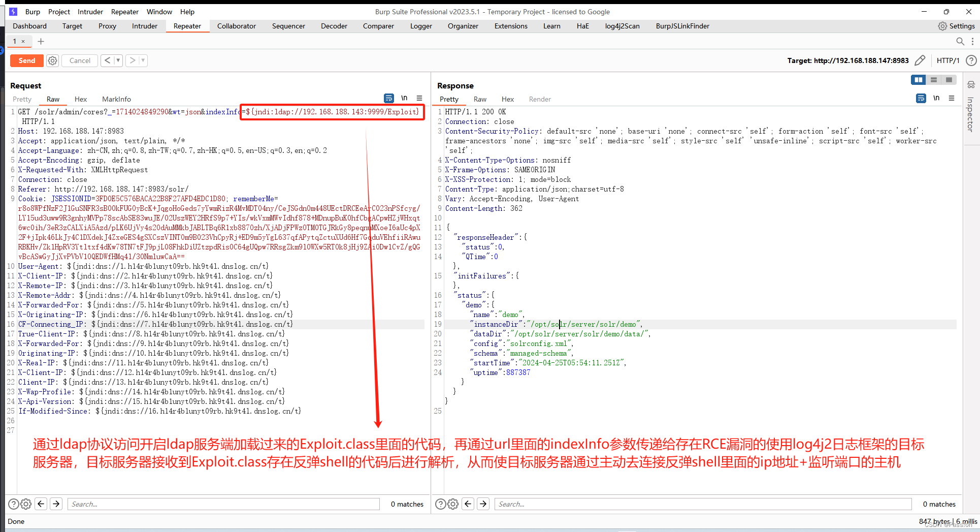980x532 pixels.
Task: Open the Window menu
Action: 159,12
